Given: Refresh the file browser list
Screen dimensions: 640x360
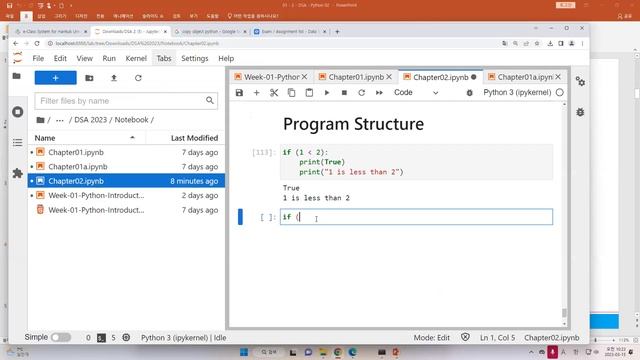Looking at the screenshot, I should (x=138, y=78).
